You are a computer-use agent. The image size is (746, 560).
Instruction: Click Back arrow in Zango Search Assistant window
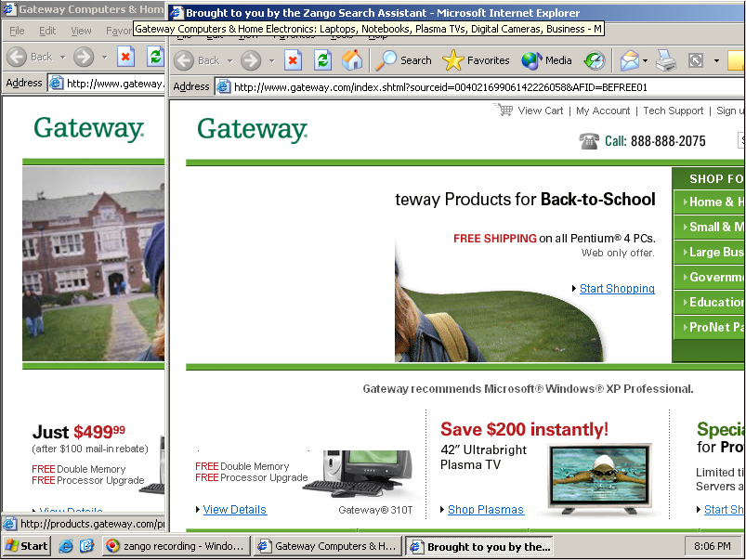tap(184, 60)
